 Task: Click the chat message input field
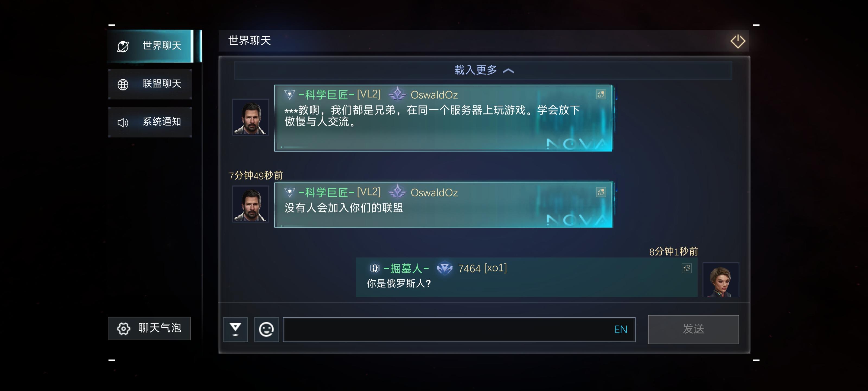459,330
